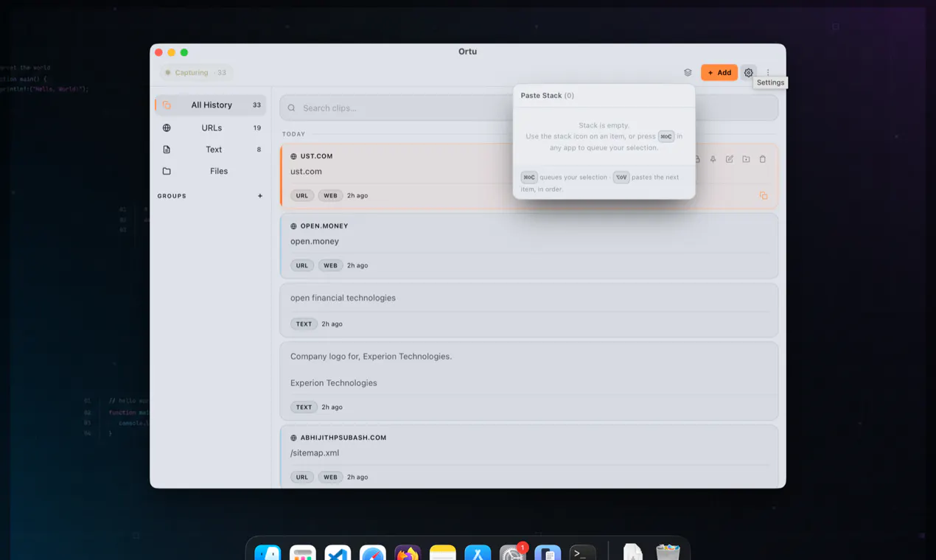Pin the ust.com clip

point(713,159)
